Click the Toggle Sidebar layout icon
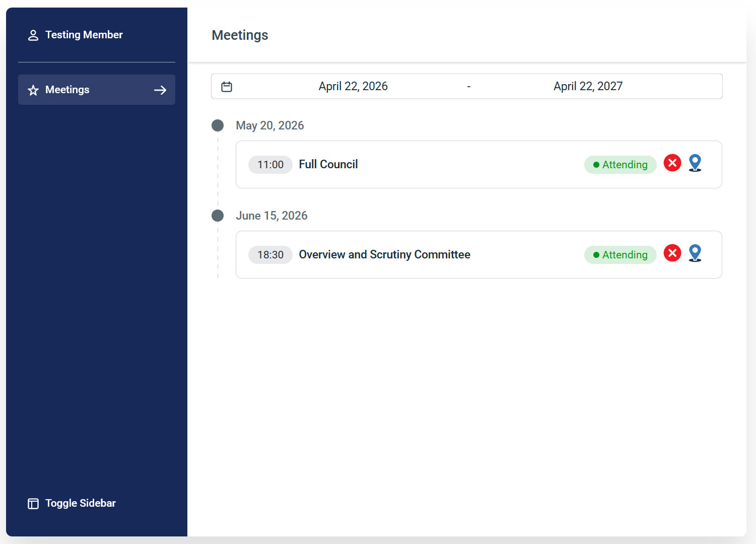Viewport: 756px width, 544px height. 33,504
